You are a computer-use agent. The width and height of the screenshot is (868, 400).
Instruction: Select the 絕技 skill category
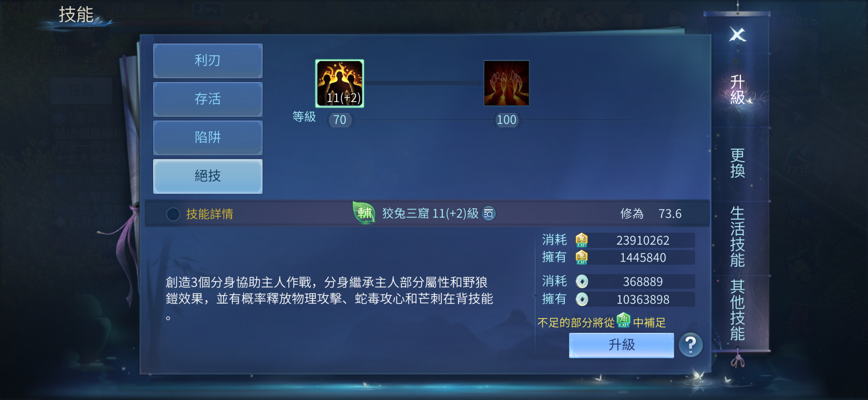tap(207, 176)
